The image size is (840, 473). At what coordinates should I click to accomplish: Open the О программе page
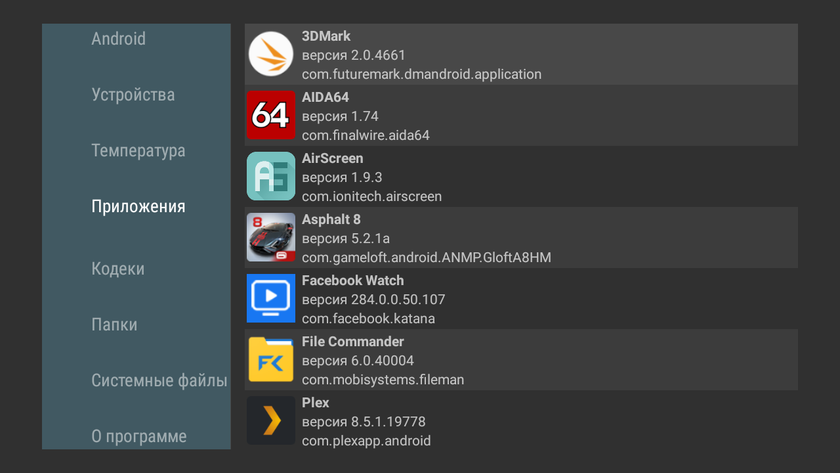pyautogui.click(x=139, y=437)
